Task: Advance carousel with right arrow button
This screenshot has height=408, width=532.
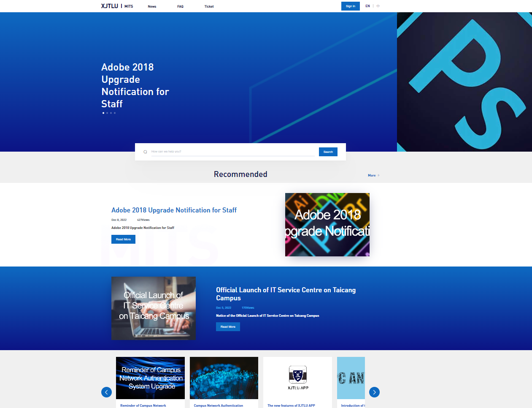Action: (374, 392)
